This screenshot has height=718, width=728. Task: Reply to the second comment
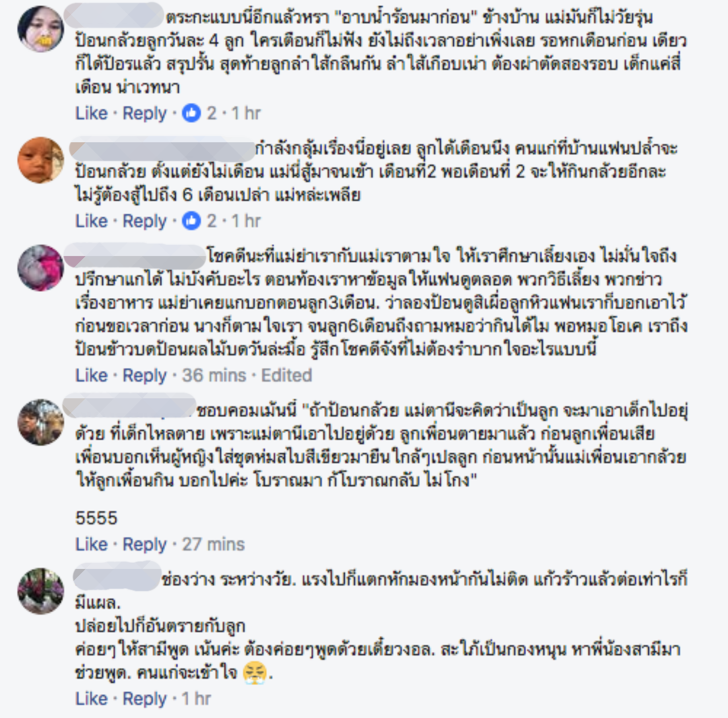[144, 221]
